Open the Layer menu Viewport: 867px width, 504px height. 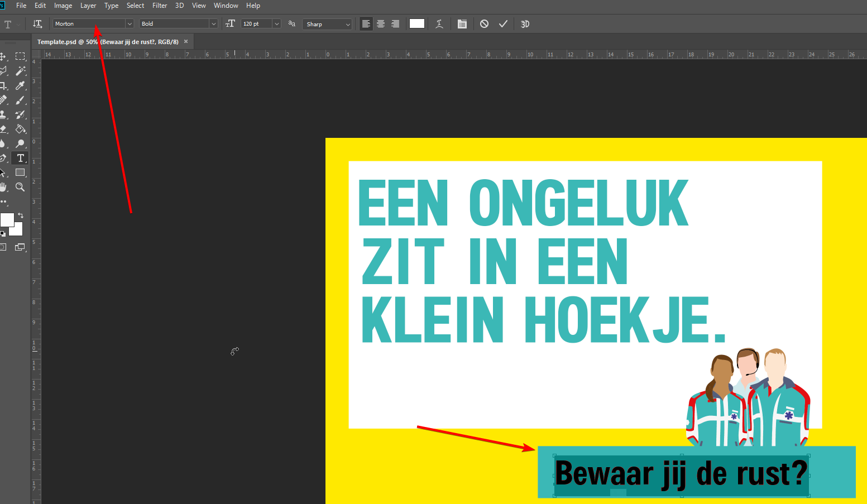88,6
